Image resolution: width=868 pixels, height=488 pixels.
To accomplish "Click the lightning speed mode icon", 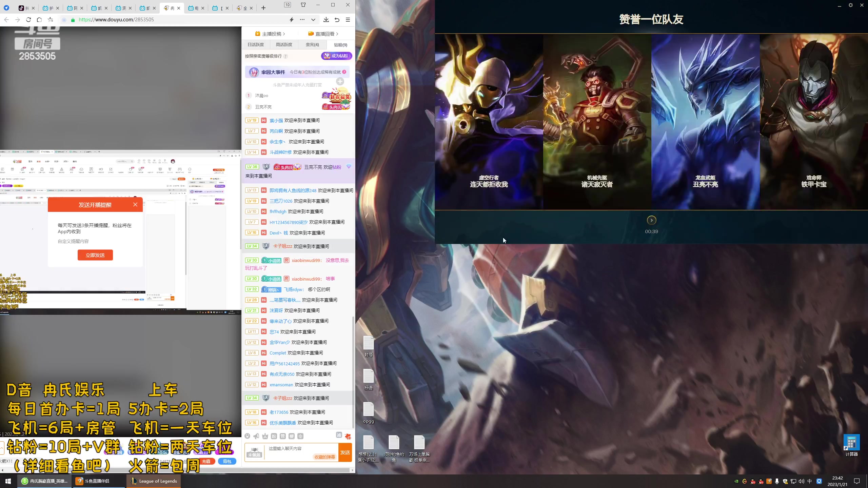I will point(292,20).
